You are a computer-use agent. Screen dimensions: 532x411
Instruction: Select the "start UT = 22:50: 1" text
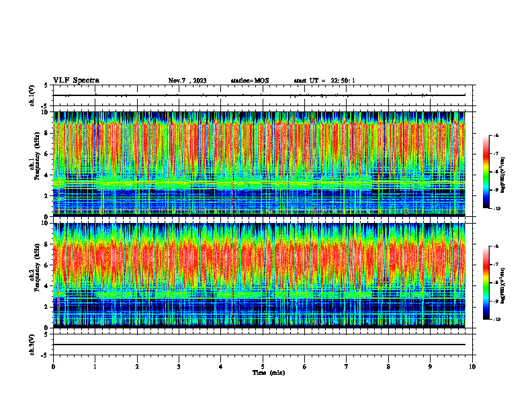point(324,81)
